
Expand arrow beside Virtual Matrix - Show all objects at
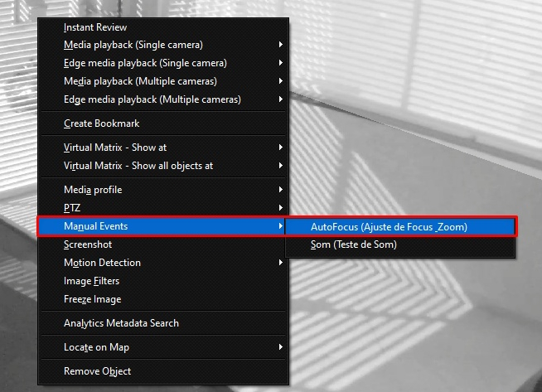click(x=281, y=166)
